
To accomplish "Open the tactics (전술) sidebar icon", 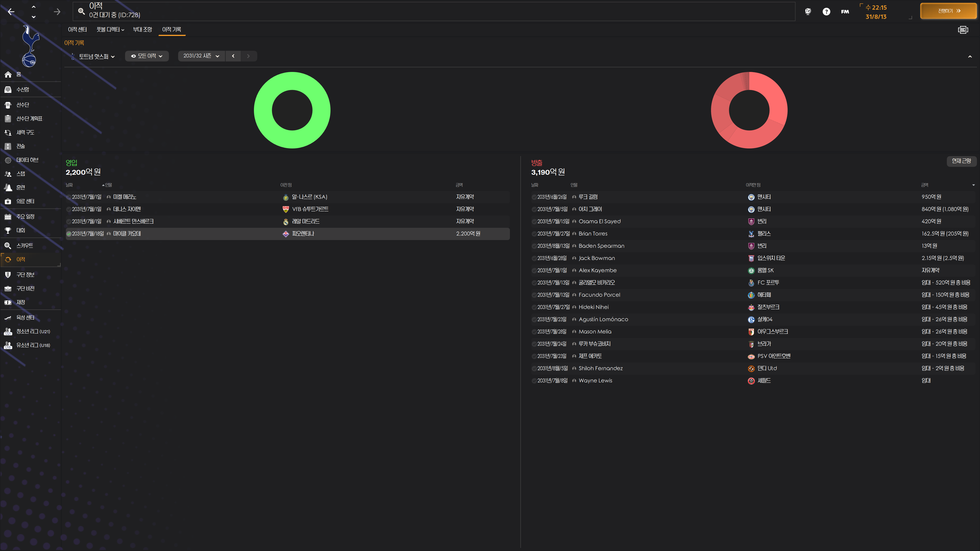I will click(8, 146).
